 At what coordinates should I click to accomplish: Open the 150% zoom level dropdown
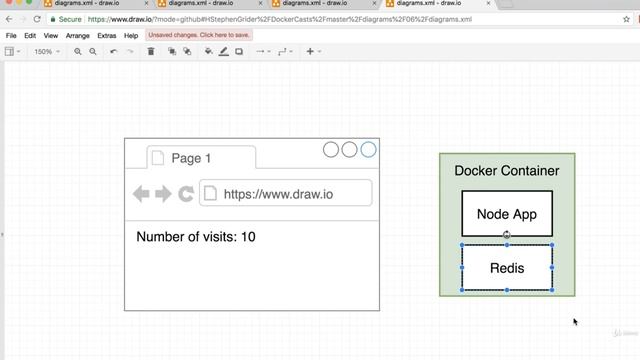click(x=47, y=52)
